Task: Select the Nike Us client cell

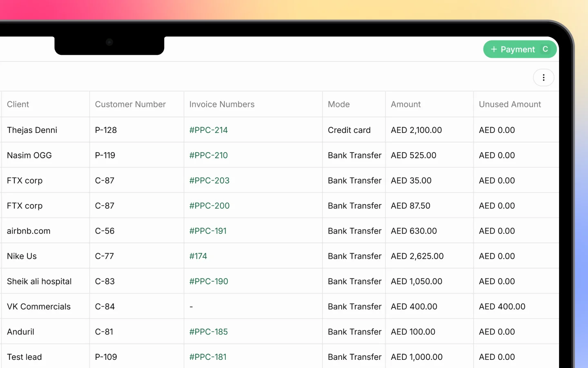Action: coord(45,256)
